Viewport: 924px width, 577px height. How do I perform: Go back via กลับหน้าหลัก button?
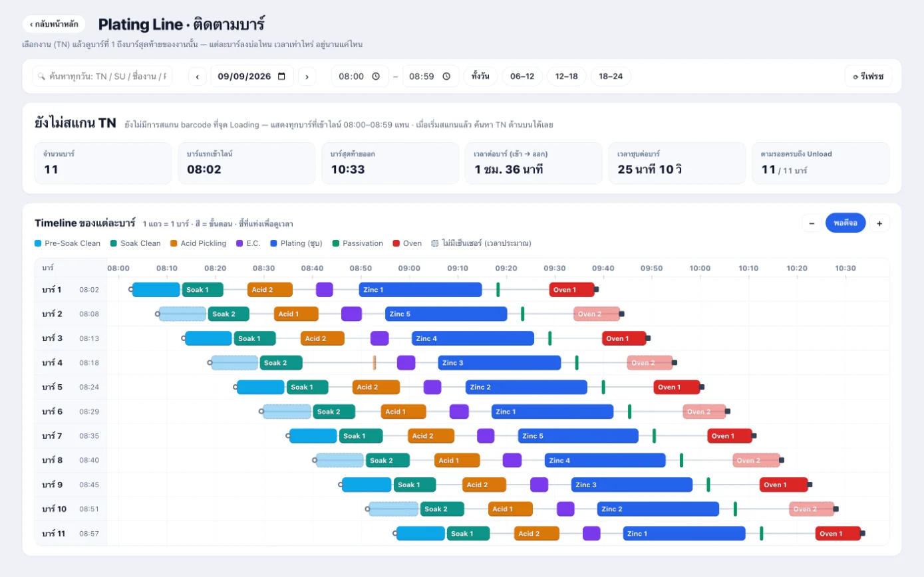(x=54, y=24)
